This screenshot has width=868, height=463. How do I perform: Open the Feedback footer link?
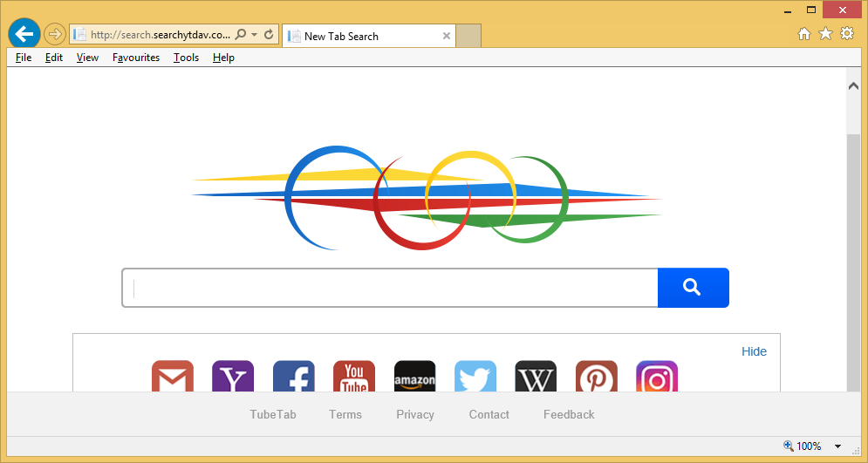coord(569,414)
